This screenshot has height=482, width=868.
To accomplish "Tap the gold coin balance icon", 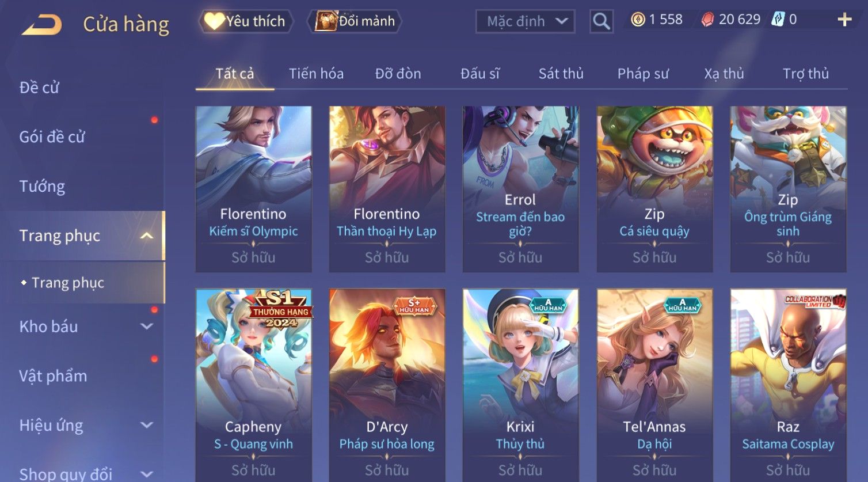I will 638,20.
